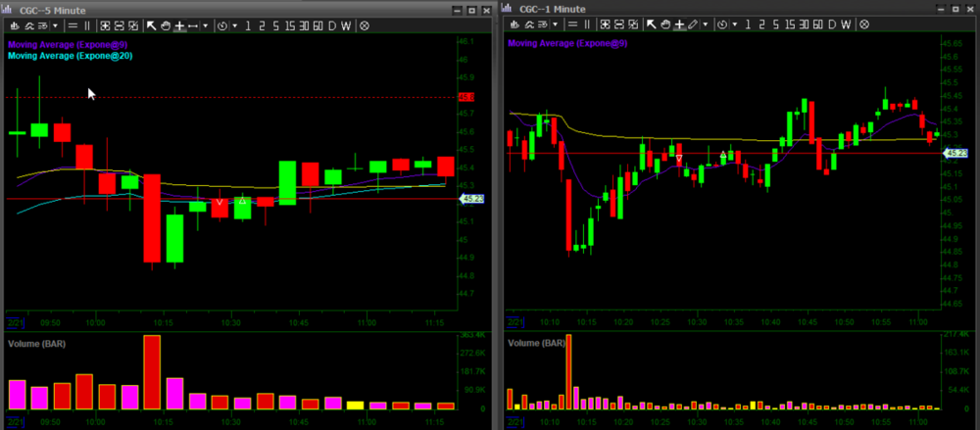
Task: Open studies dropdown arrow in 1 Minute chart toolbar
Action: click(555, 25)
